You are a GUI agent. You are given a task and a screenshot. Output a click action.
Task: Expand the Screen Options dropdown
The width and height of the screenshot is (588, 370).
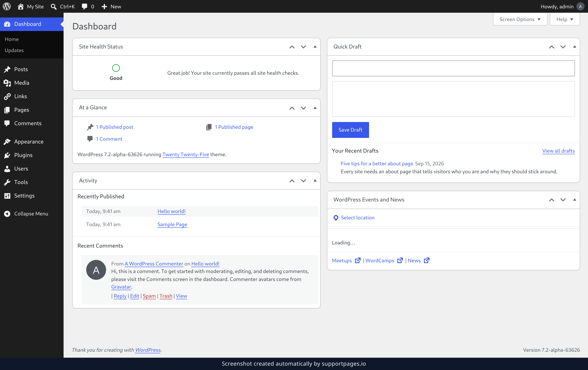click(x=520, y=19)
